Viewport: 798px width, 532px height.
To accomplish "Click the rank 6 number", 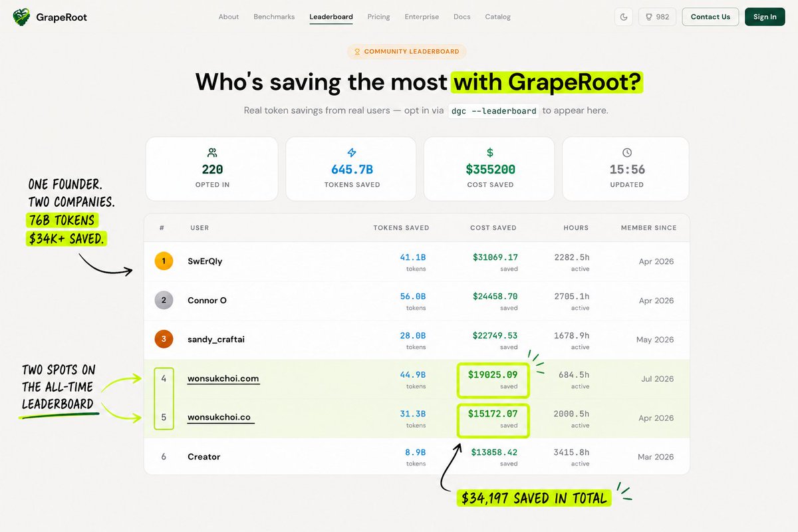I will pos(164,456).
